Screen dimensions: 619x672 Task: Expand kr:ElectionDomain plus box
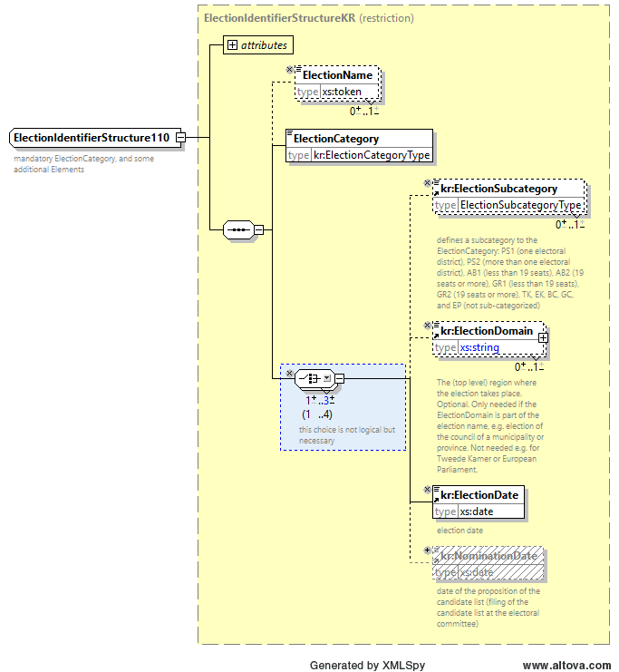pyautogui.click(x=543, y=337)
